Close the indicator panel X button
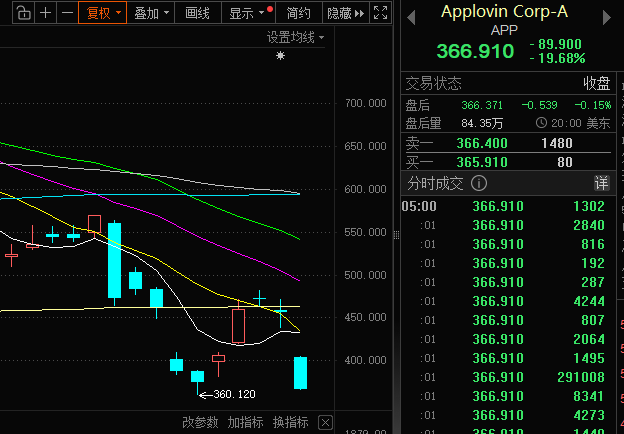Screen dimensions: 624x434 tap(326, 422)
